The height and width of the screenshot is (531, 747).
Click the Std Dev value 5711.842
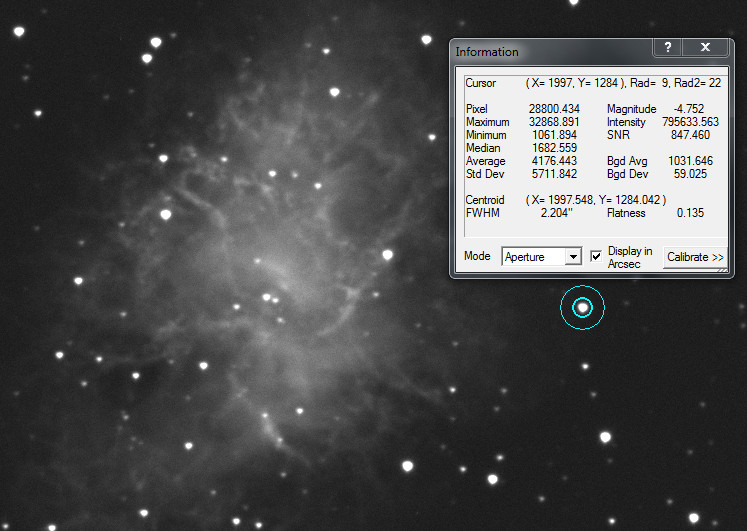[x=555, y=174]
